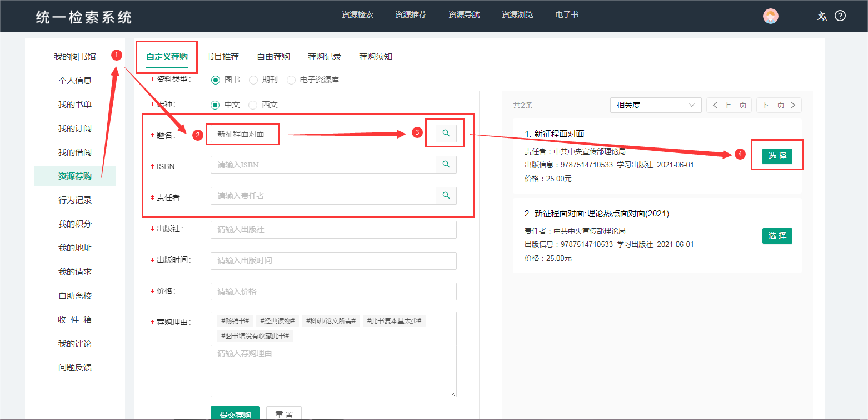Switch to the 荐购记录 tab

[325, 56]
